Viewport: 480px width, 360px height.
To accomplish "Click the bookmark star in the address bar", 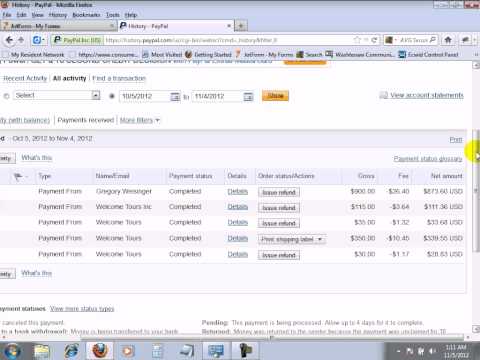I will pos(357,40).
